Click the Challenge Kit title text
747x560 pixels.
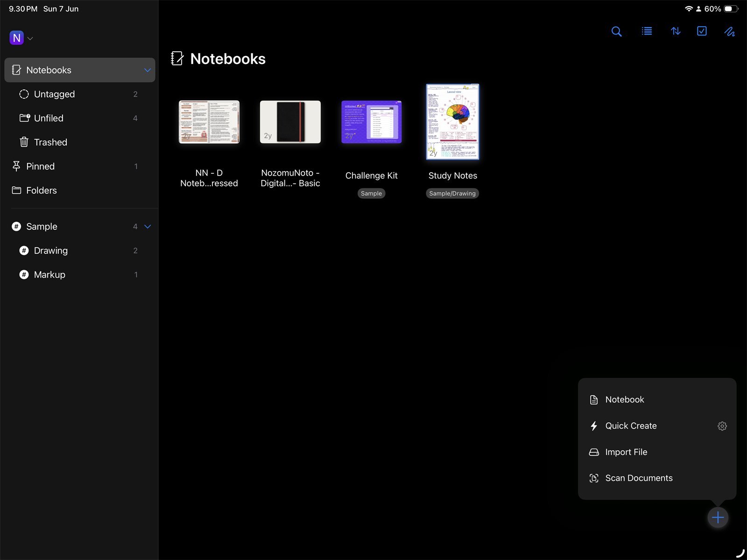[x=372, y=176]
